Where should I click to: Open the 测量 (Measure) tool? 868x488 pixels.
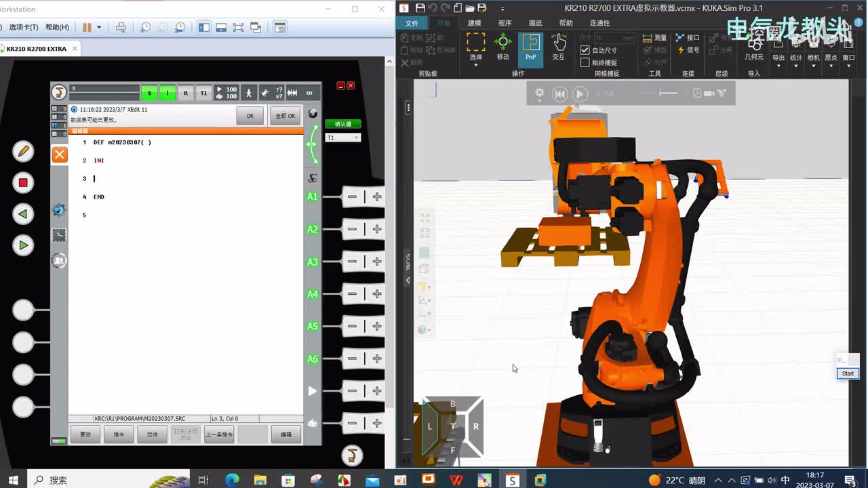[654, 38]
